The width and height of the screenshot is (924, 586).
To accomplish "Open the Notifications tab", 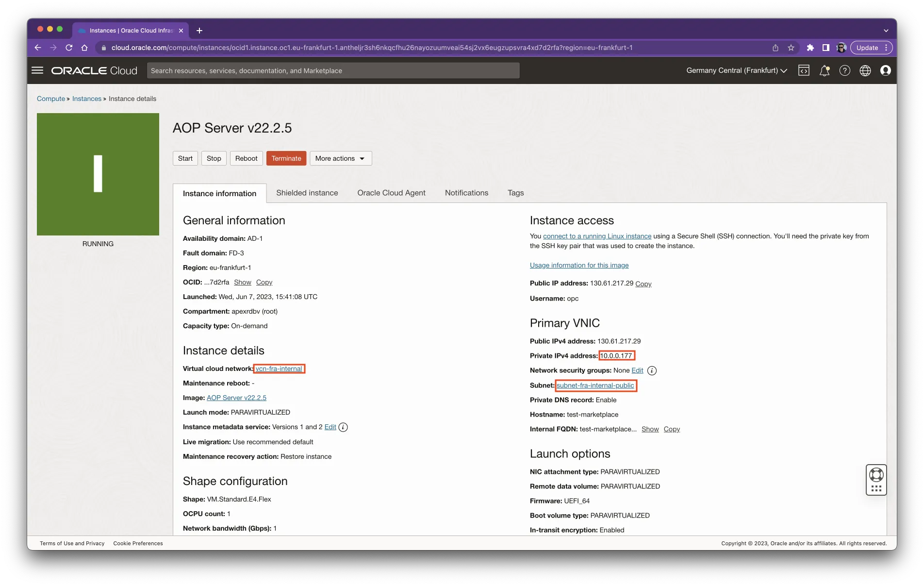I will click(466, 193).
